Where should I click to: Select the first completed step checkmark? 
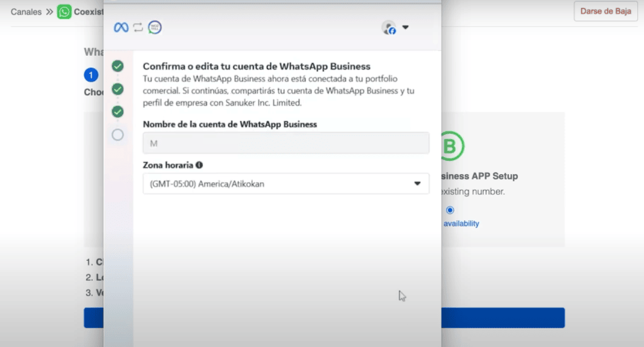pos(118,66)
